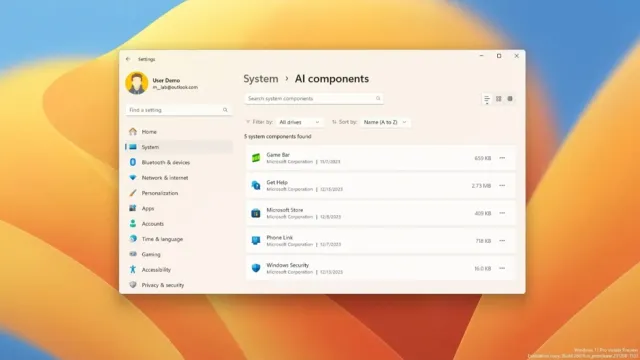The height and width of the screenshot is (360, 640).
Task: Open Accessibility settings
Action: coord(179,270)
